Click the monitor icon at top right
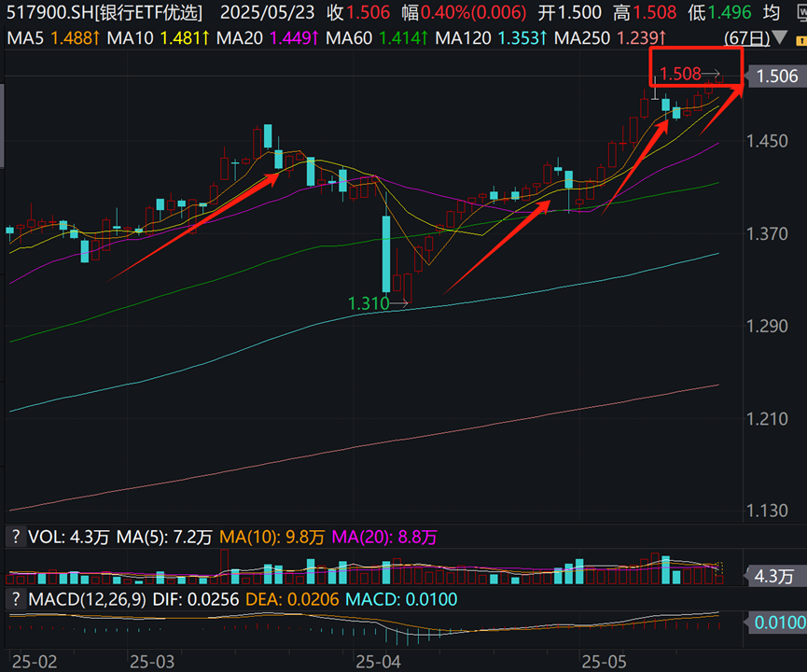The image size is (807, 672). pos(801,12)
